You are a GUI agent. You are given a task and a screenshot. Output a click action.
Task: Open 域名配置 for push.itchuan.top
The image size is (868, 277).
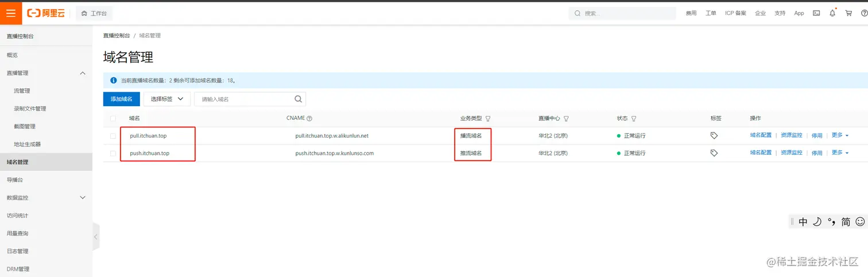761,153
